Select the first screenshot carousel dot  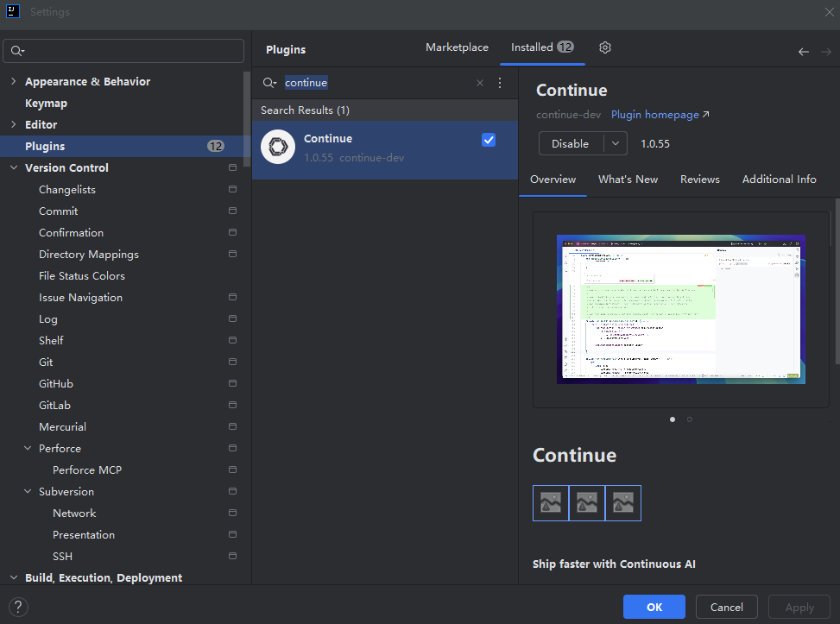(673, 419)
